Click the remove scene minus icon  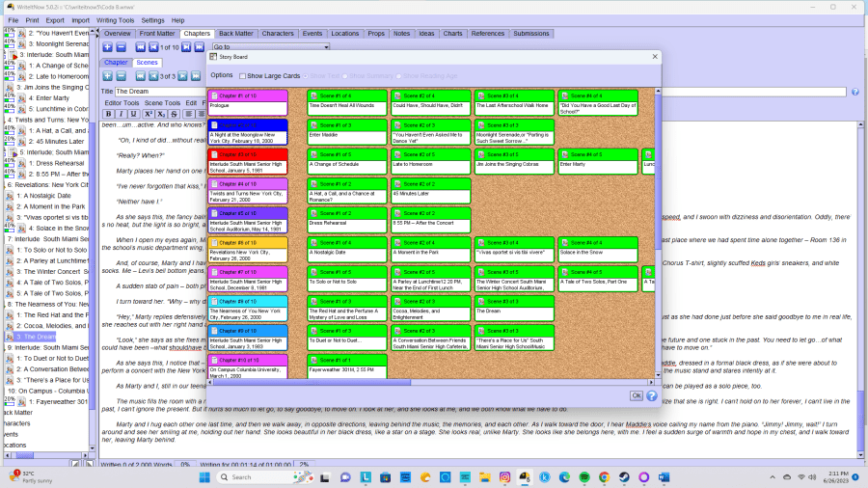pyautogui.click(x=122, y=76)
